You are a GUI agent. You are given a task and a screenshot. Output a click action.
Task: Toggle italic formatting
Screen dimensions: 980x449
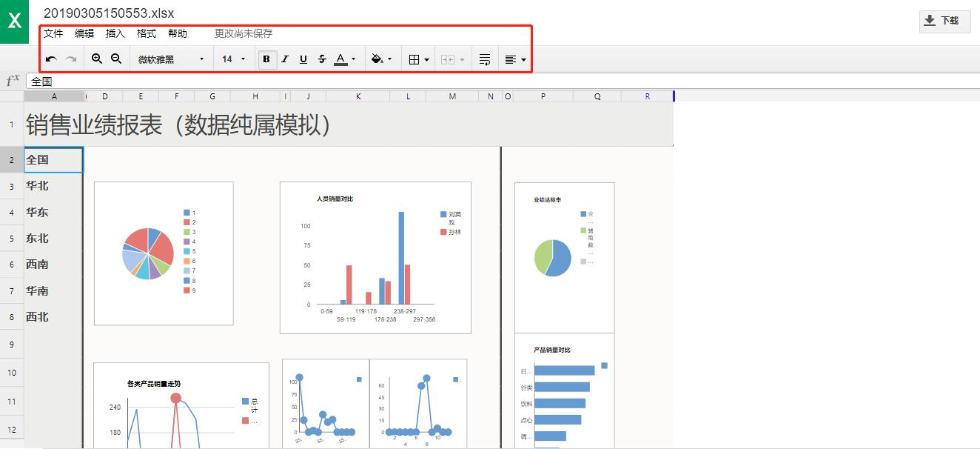pyautogui.click(x=285, y=59)
